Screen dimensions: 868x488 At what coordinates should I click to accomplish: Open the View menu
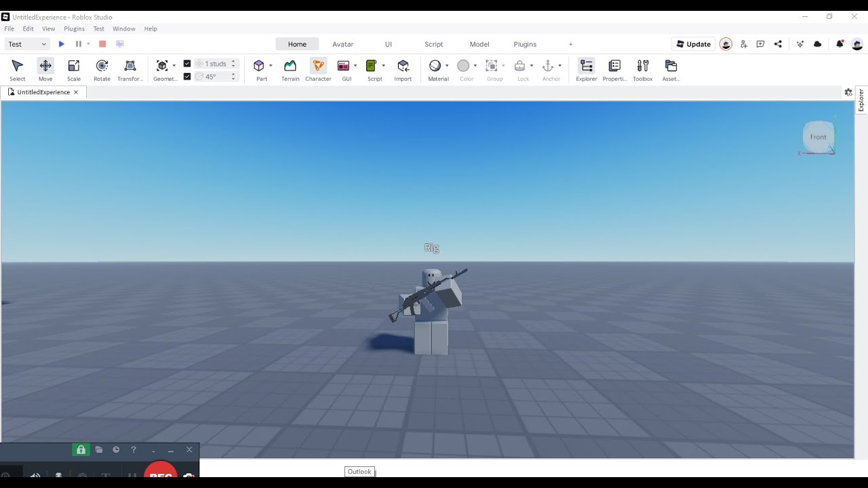tap(48, 28)
